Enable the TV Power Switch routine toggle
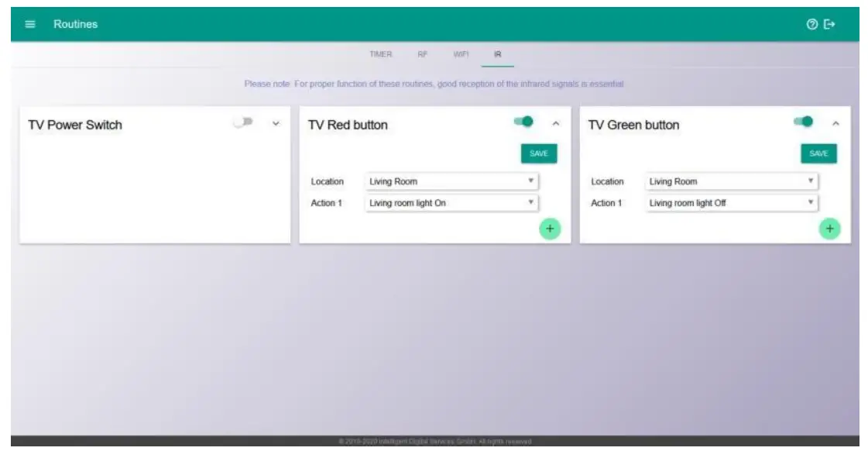The height and width of the screenshot is (458, 868). [243, 122]
